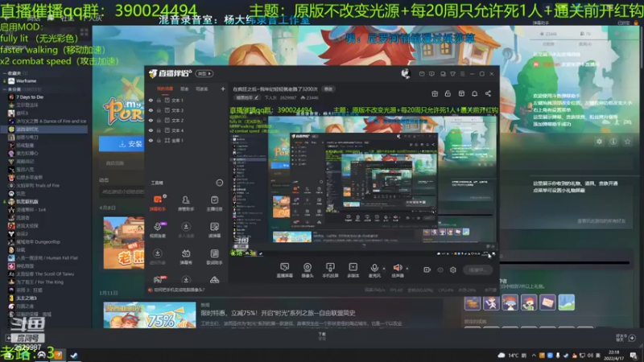Select 7 Days to Die in library
The image size is (644, 362).
click(30, 97)
